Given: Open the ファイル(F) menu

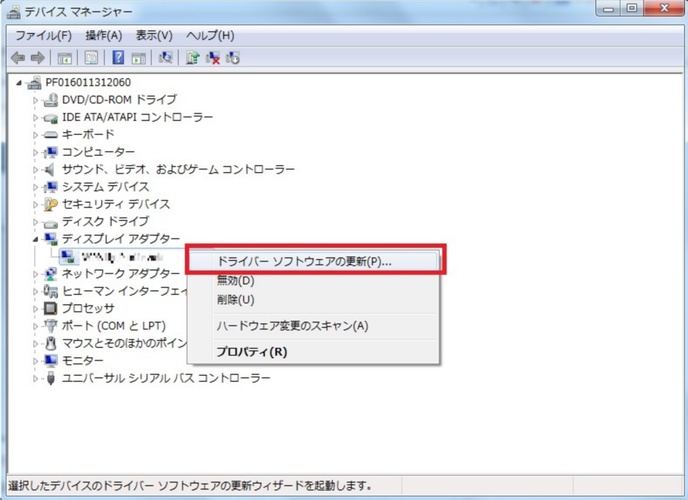Looking at the screenshot, I should [43, 35].
